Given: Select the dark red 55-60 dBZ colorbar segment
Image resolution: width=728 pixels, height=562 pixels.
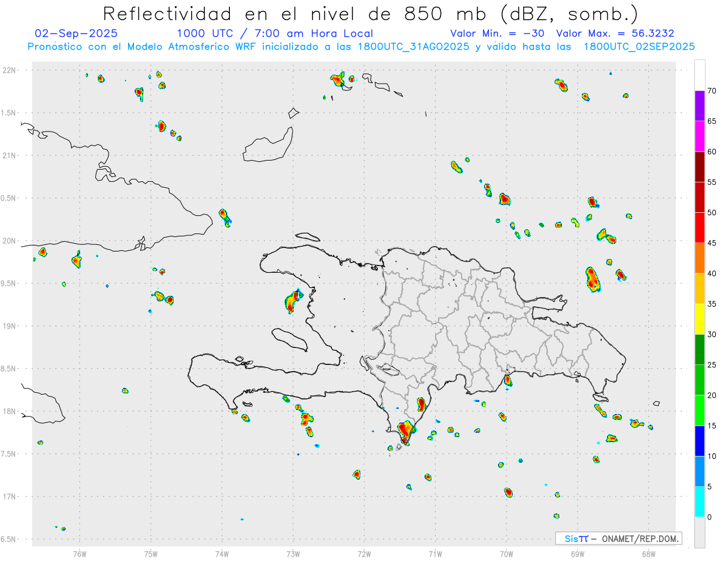Looking at the screenshot, I should 699,167.
